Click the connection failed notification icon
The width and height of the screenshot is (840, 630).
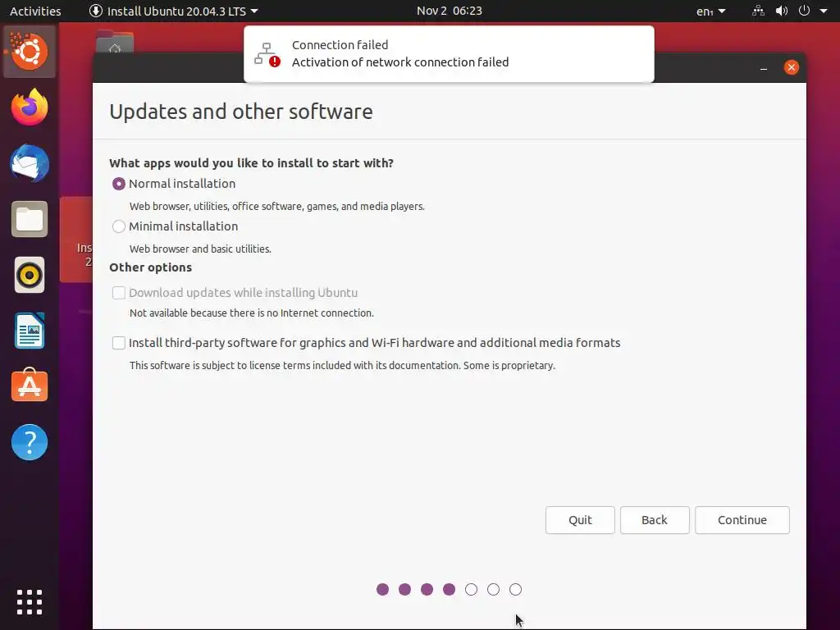click(267, 54)
